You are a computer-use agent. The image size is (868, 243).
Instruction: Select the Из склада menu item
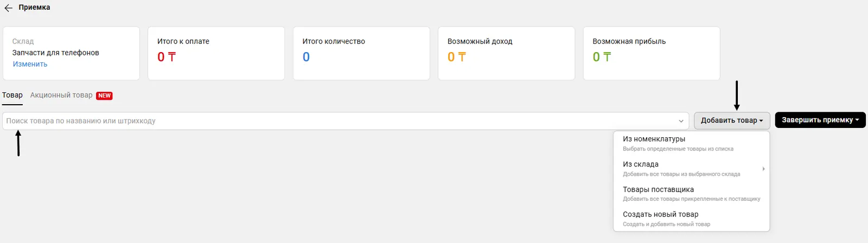641,164
